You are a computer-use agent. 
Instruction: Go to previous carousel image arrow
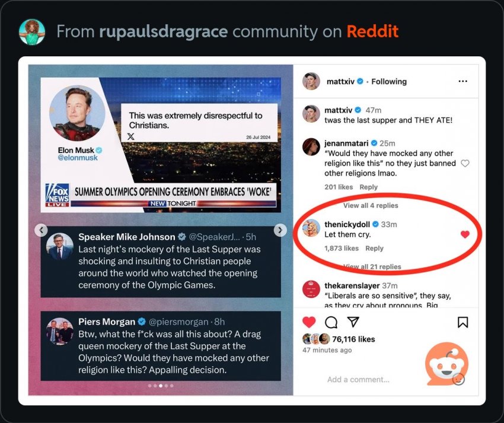click(x=41, y=230)
